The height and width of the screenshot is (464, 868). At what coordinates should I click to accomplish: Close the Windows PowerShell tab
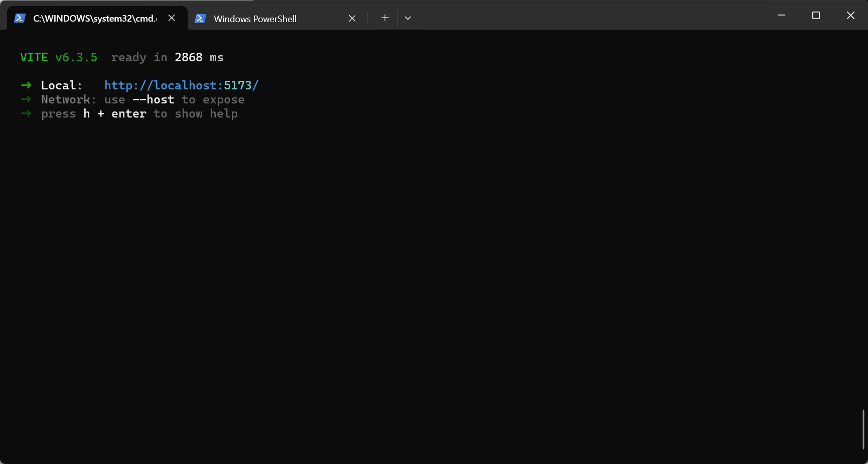tap(352, 19)
